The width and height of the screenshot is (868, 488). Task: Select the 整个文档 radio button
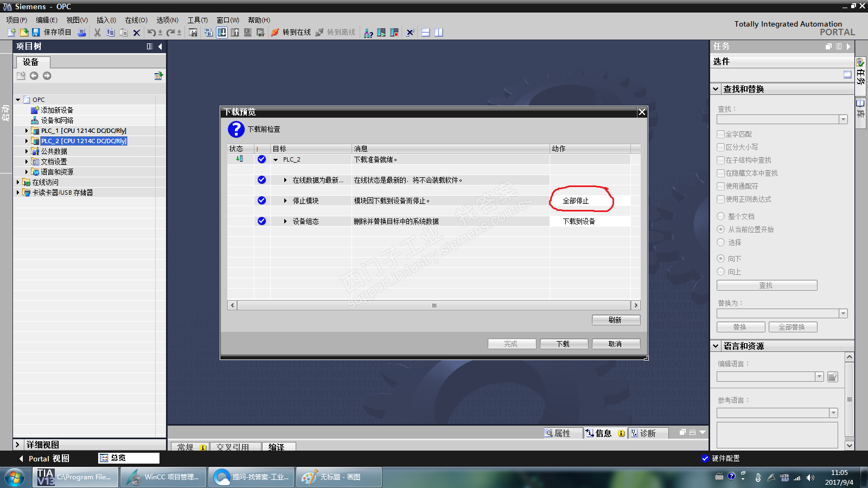[720, 216]
